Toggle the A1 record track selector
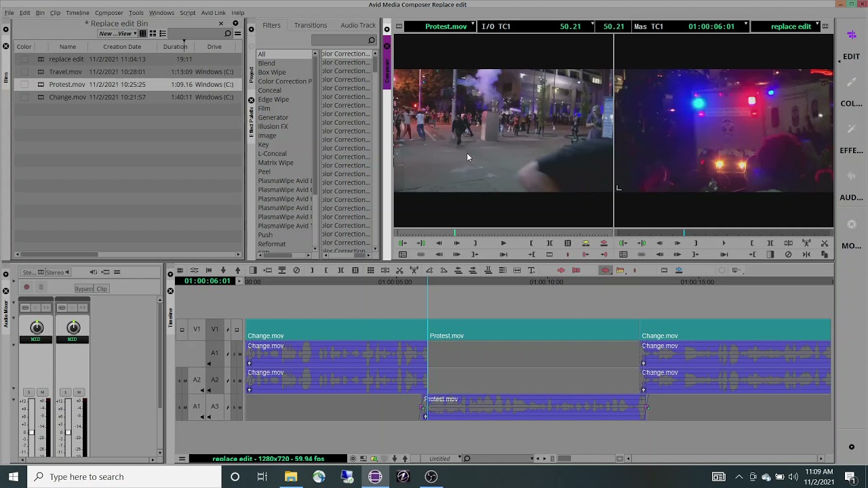This screenshot has height=488, width=868. (x=214, y=352)
